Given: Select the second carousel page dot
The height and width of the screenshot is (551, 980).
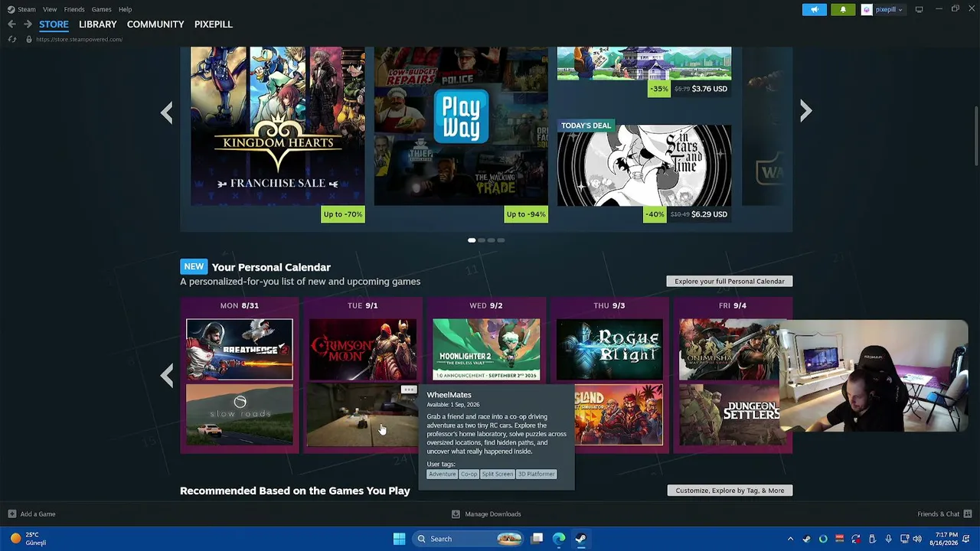Looking at the screenshot, I should click(x=482, y=240).
